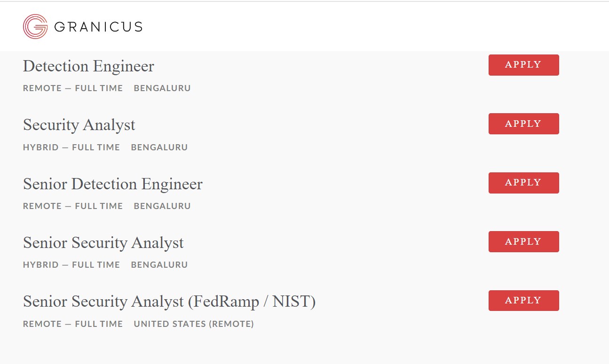Click Bengaluru location under Senior Detection Engineer

(x=162, y=206)
